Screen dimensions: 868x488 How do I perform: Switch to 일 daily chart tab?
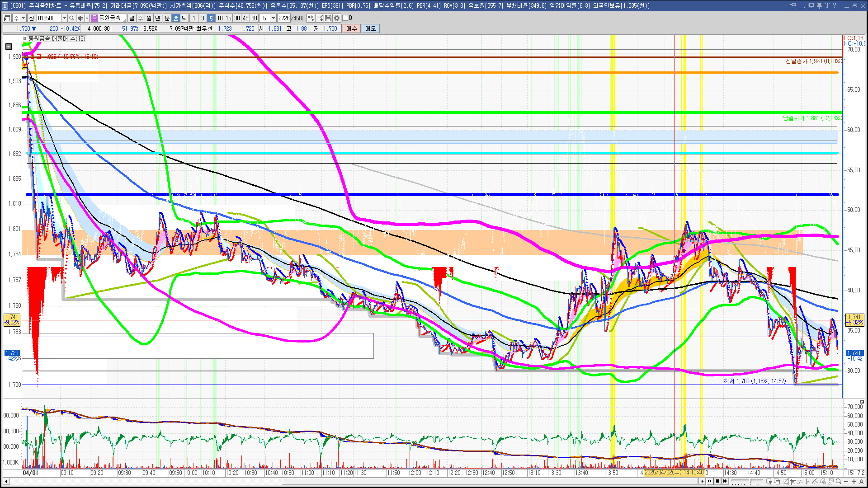[132, 18]
